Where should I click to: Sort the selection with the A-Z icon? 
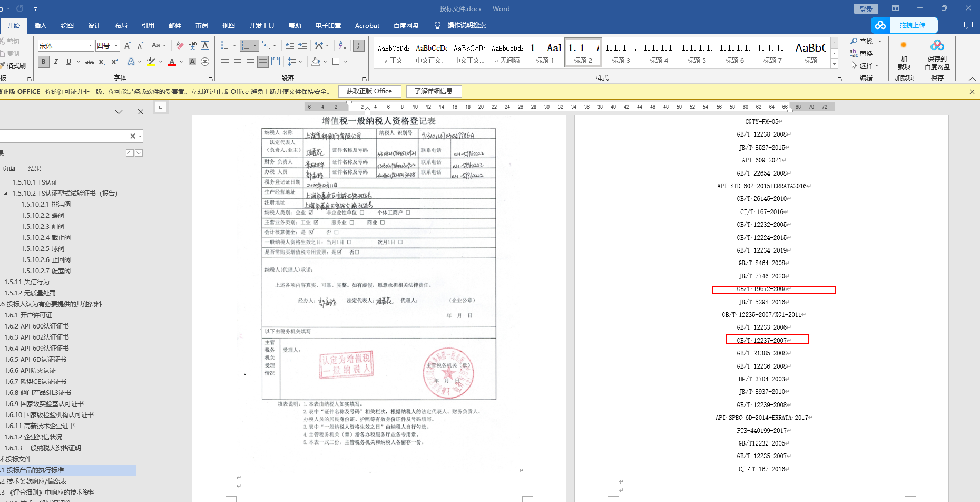[342, 46]
